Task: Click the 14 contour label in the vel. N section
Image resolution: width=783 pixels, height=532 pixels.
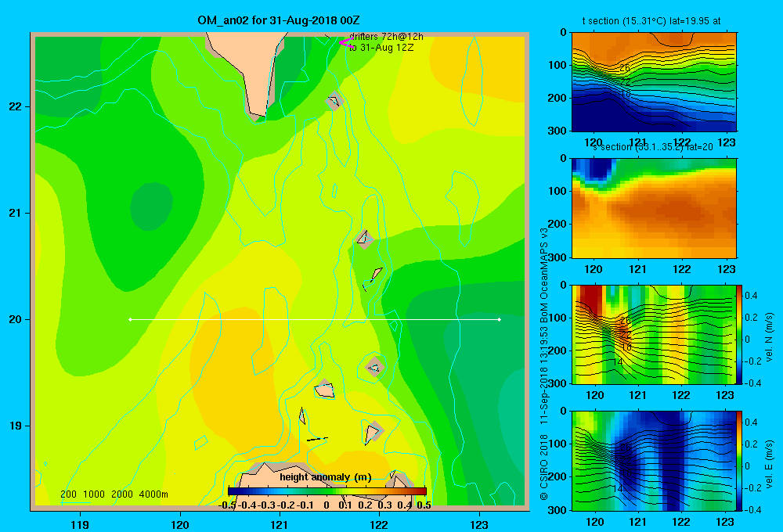Action: point(618,361)
